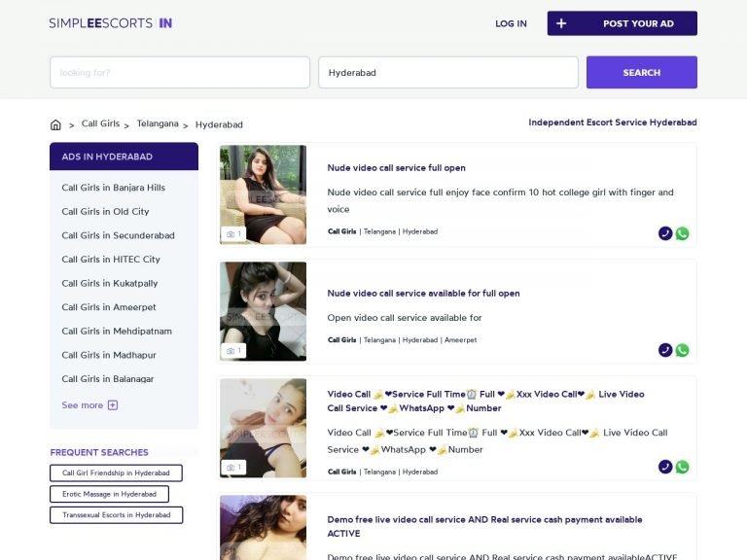
Task: Click the phone icon on the Ameerpet ad
Action: 665,350
